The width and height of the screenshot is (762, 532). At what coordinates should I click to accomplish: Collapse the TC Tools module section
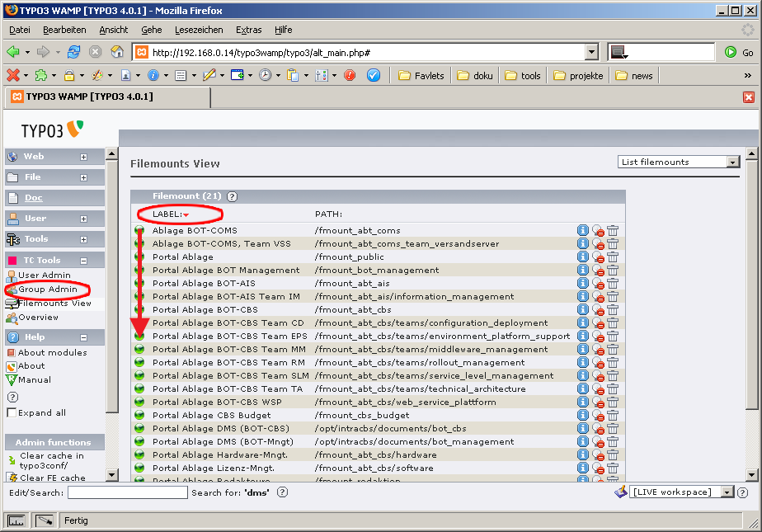[83, 261]
